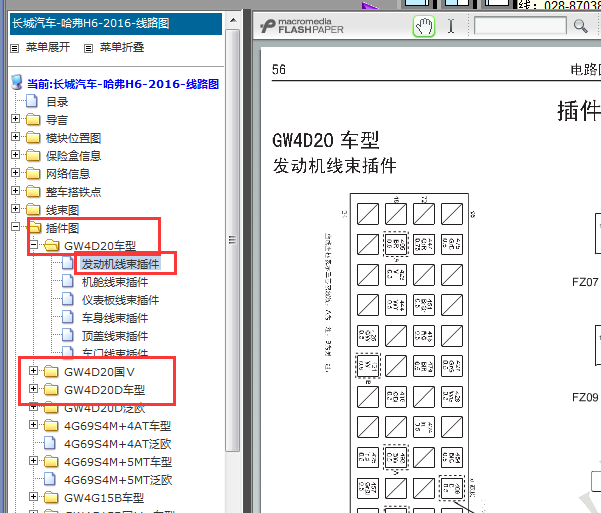Expand the 网络信息 folder
The image size is (601, 513).
[x=15, y=173]
